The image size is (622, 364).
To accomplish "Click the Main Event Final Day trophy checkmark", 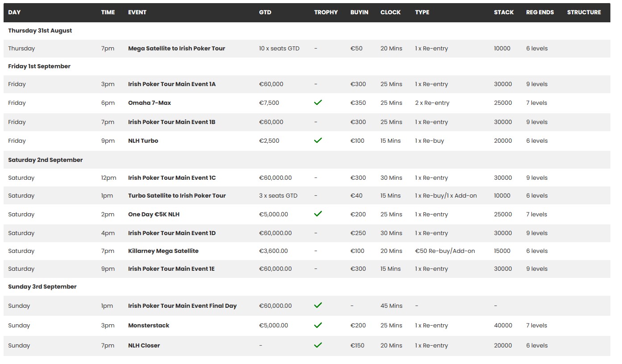I will [318, 306].
